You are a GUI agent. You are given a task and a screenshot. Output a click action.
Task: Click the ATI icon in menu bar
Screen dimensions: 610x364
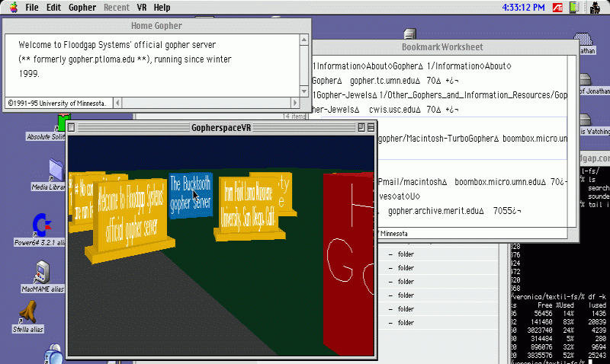click(558, 8)
